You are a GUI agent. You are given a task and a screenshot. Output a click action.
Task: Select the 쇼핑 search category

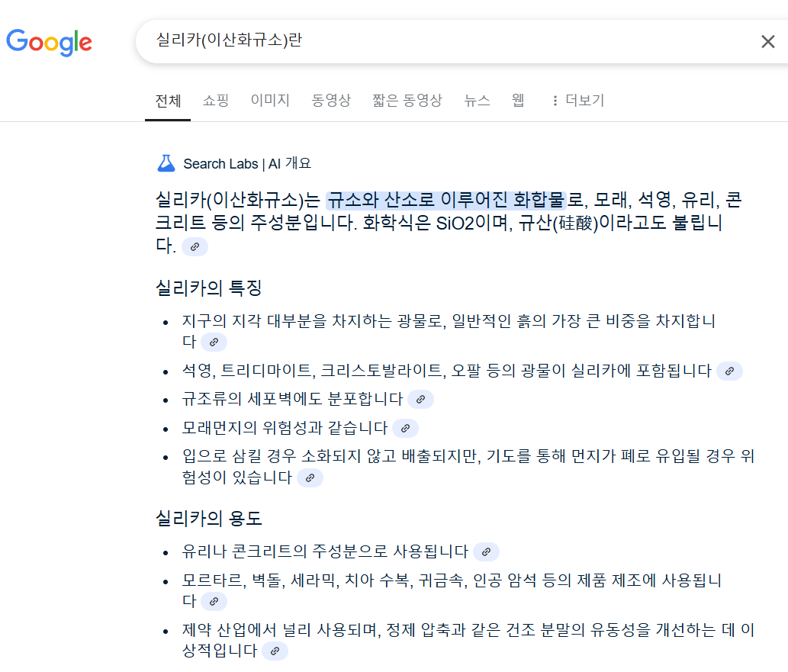point(216,100)
